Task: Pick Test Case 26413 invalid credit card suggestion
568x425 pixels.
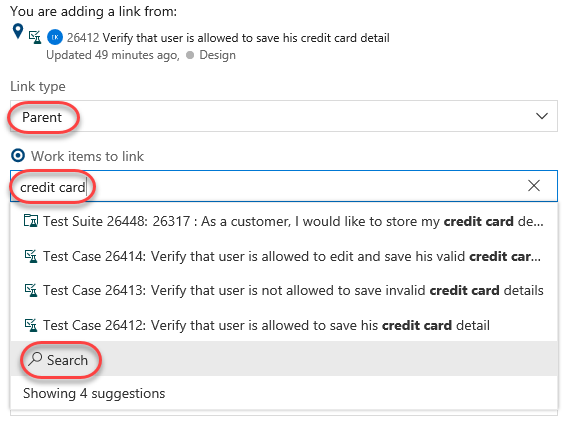Action: click(284, 291)
